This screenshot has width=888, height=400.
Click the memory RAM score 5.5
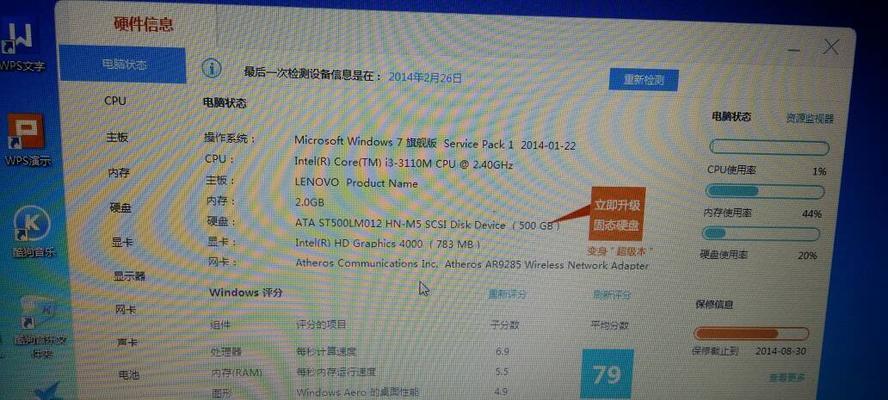coord(501,372)
